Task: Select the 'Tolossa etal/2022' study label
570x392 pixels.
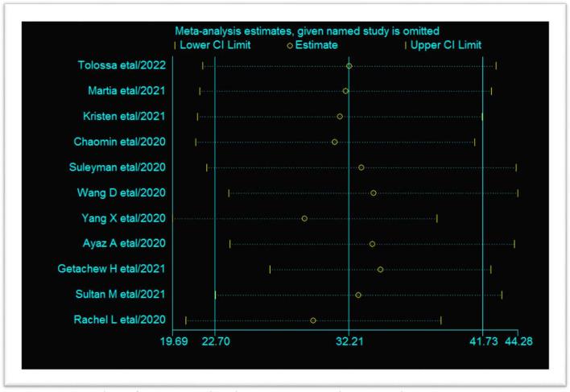Action: (x=122, y=65)
